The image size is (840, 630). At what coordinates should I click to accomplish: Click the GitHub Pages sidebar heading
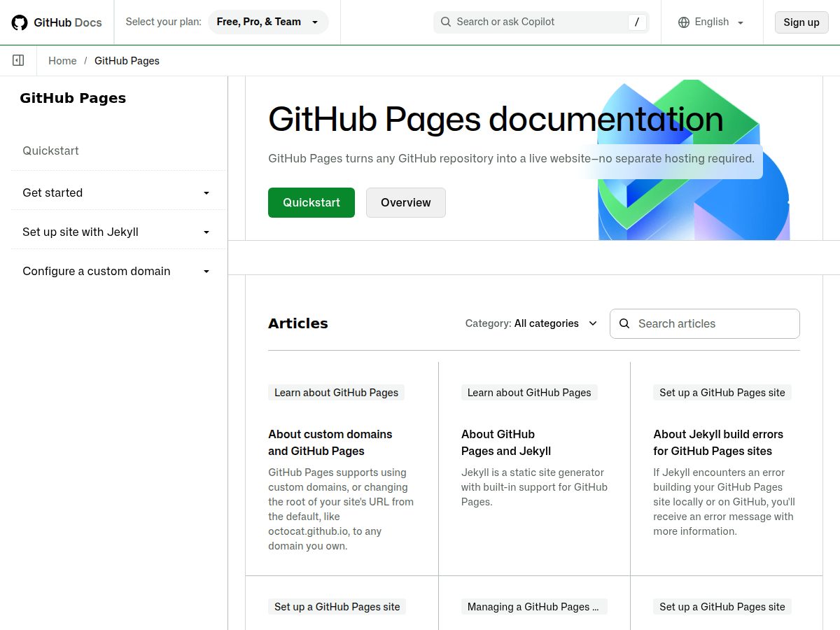(x=73, y=98)
